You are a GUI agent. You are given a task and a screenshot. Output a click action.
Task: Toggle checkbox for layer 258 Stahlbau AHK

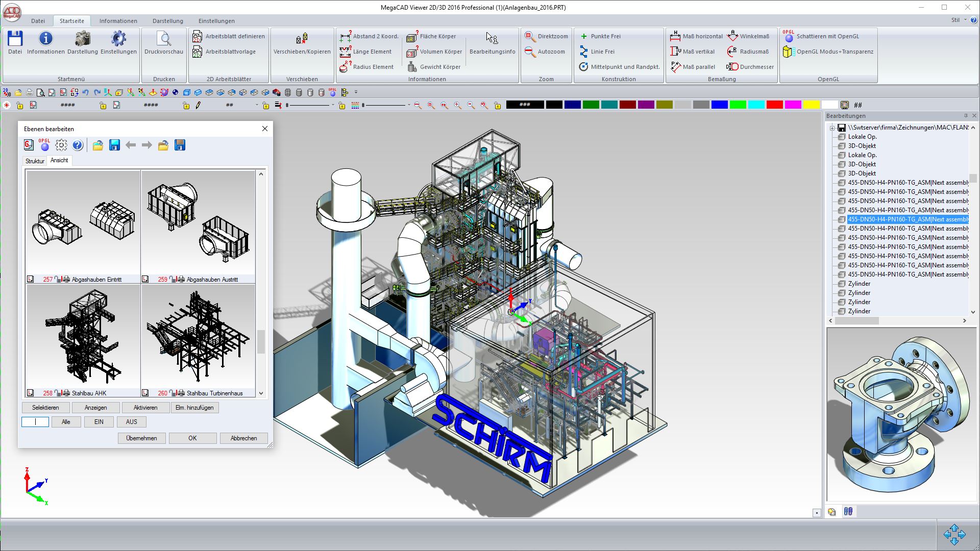coord(31,393)
